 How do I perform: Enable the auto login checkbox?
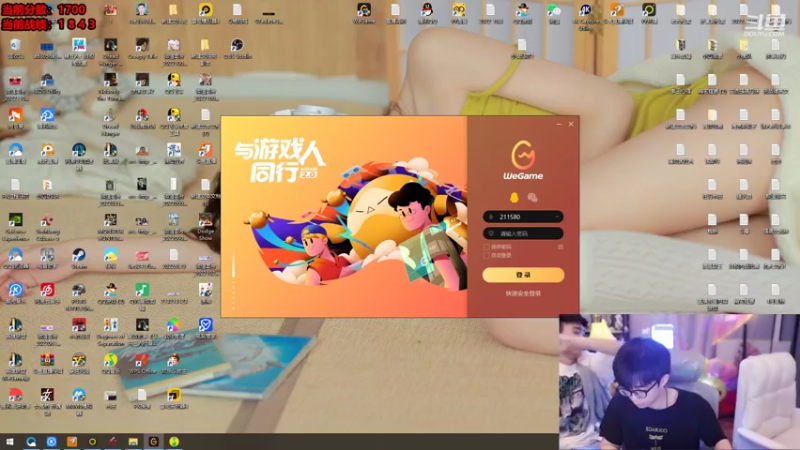pos(486,255)
